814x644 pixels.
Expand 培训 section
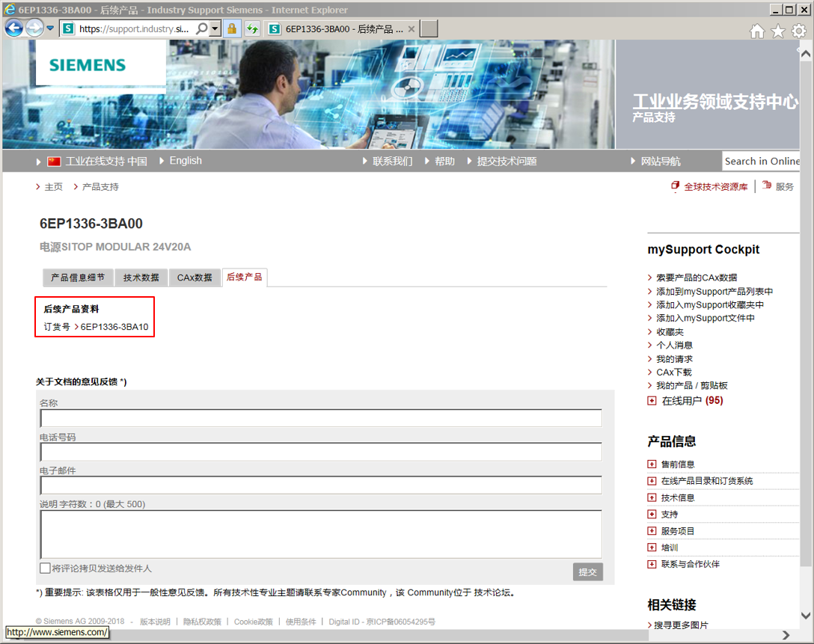652,547
